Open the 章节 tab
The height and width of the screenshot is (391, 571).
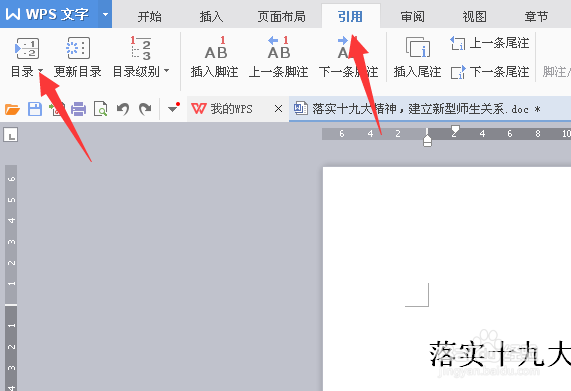(536, 16)
